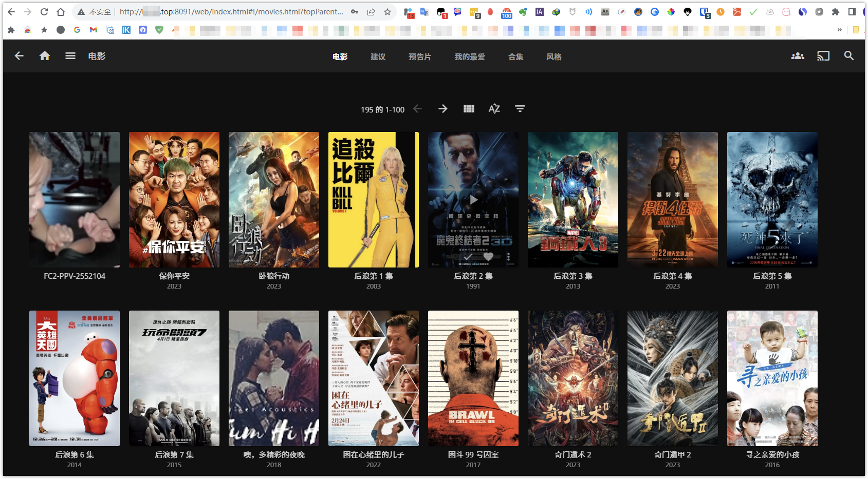Open the 卧狼行动 poster
868x479 pixels.
[x=274, y=200]
